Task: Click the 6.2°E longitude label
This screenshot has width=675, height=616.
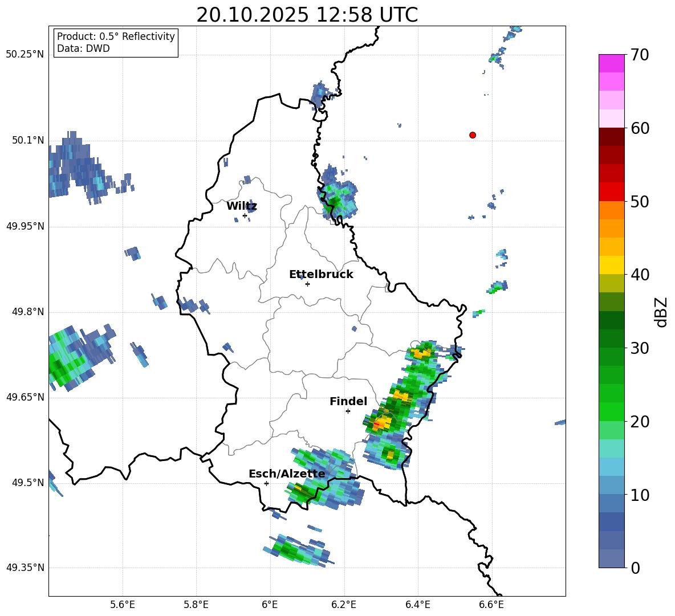Action: (x=344, y=605)
